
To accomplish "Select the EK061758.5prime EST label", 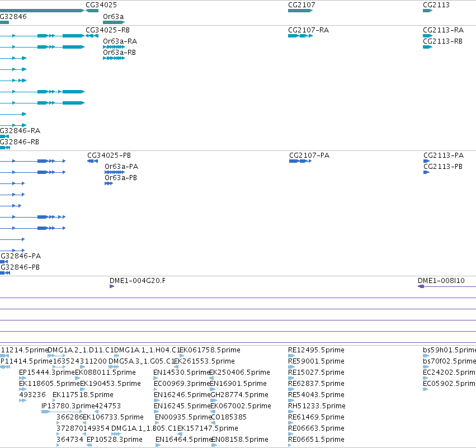I will tap(210, 350).
